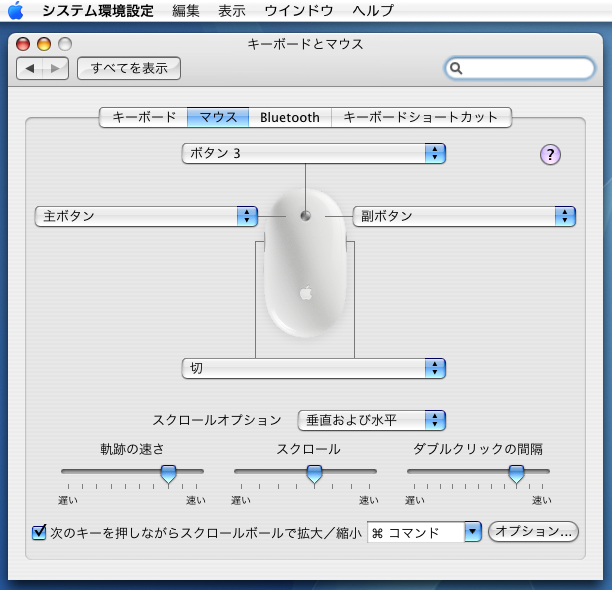The width and height of the screenshot is (612, 590).
Task: Click the オプション... button
Action: pyautogui.click(x=533, y=531)
